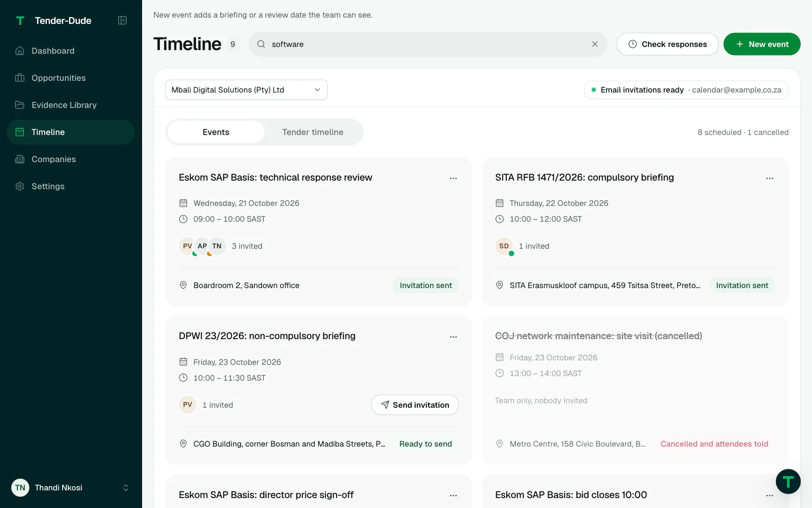Collapse the sidebar panel icon
The image size is (812, 508).
(x=122, y=20)
